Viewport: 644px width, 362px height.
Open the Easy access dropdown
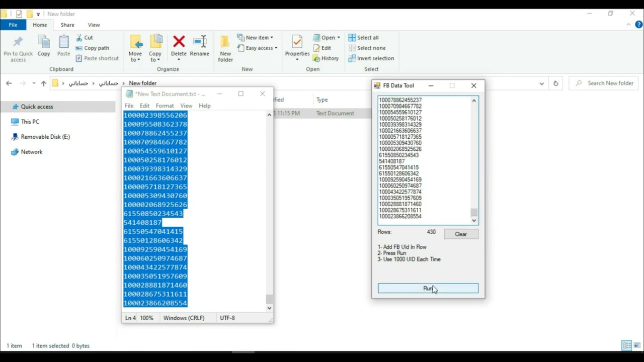coord(257,48)
